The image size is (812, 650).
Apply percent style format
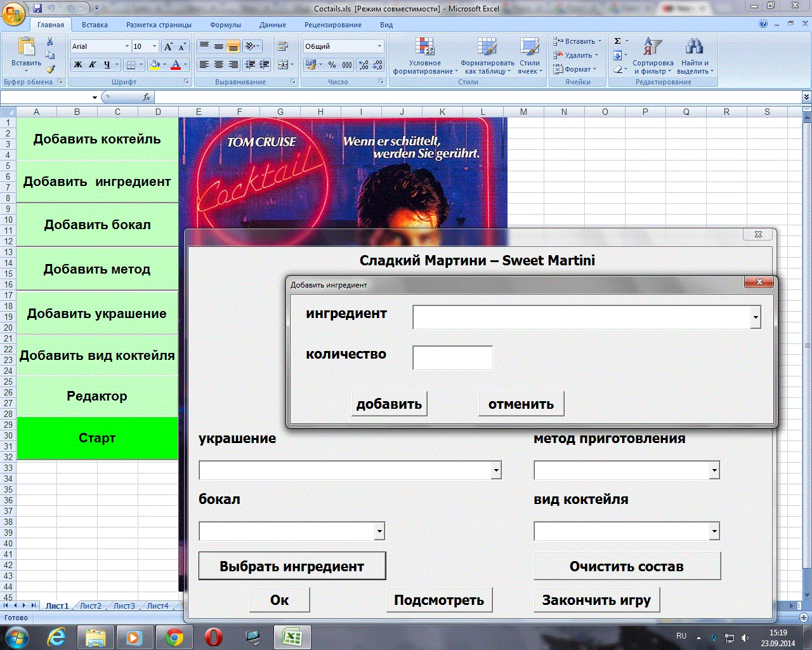coord(332,65)
